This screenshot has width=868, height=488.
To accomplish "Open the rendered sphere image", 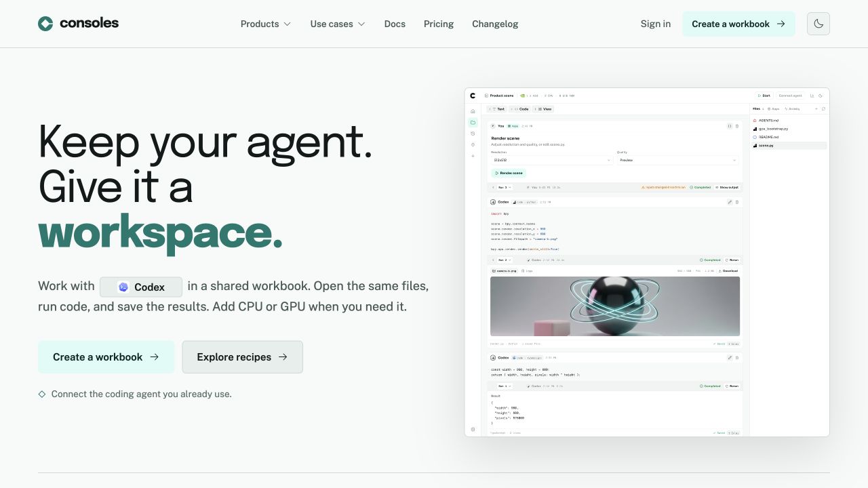I will point(615,306).
